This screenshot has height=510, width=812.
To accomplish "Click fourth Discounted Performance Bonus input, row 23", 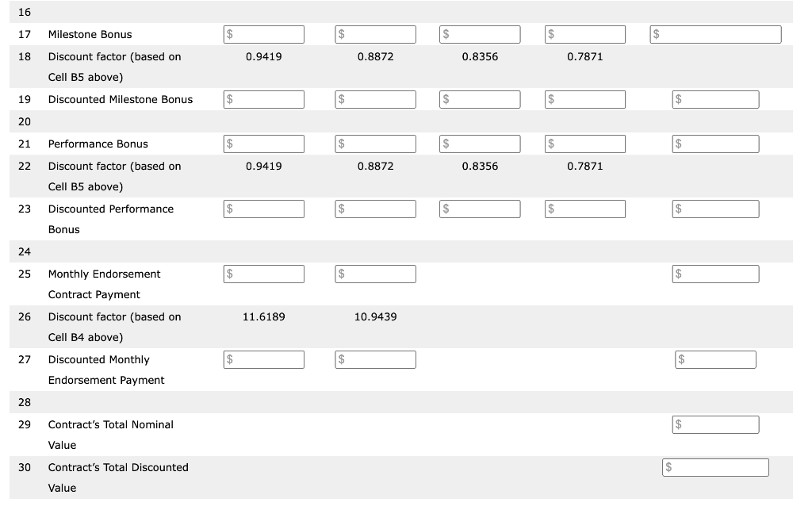I will click(x=584, y=209).
